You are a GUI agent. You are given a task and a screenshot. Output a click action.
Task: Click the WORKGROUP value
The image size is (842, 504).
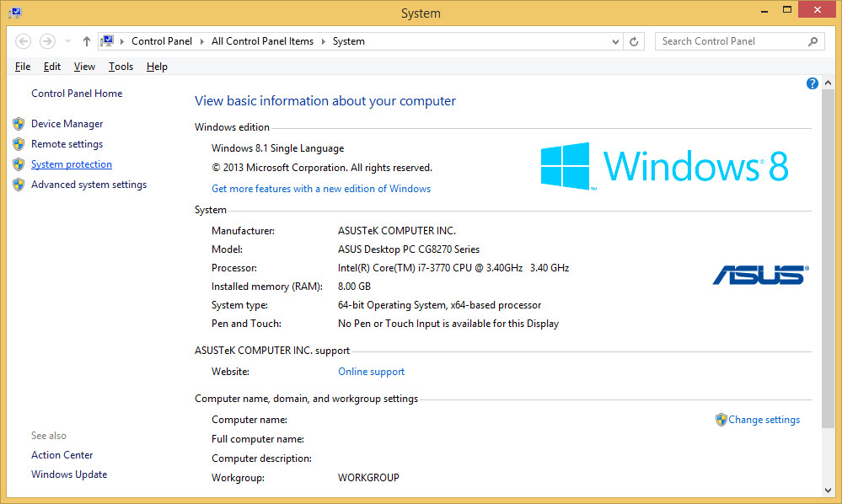point(368,478)
